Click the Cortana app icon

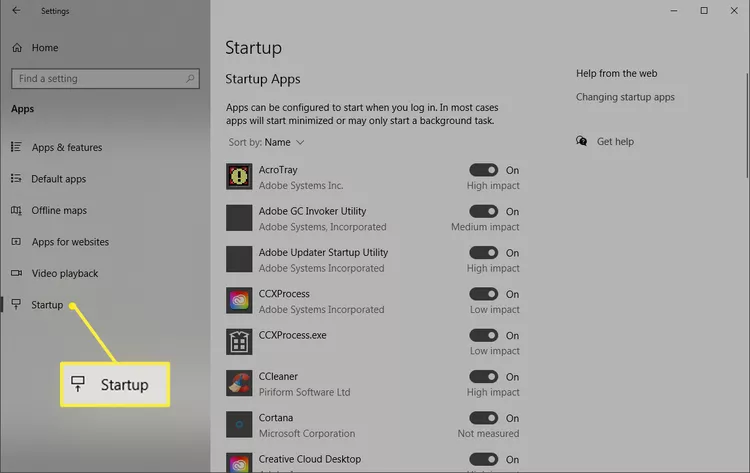tap(239, 424)
